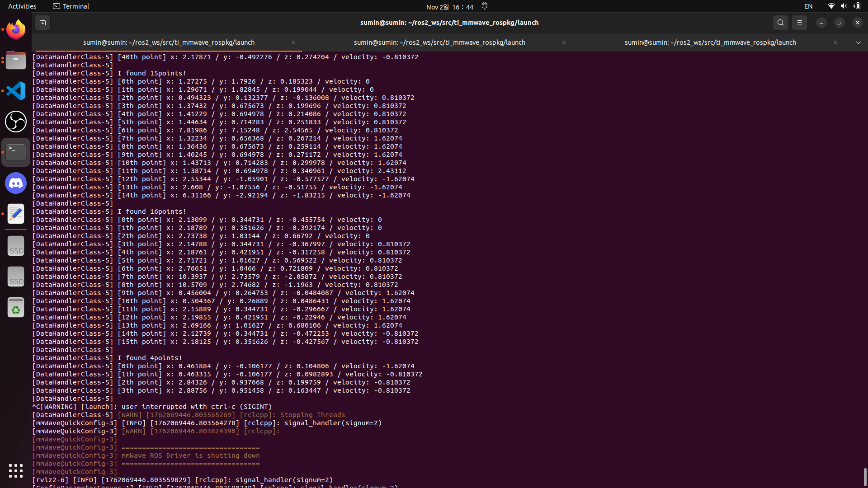Launch Firefox from the dock

16,29
